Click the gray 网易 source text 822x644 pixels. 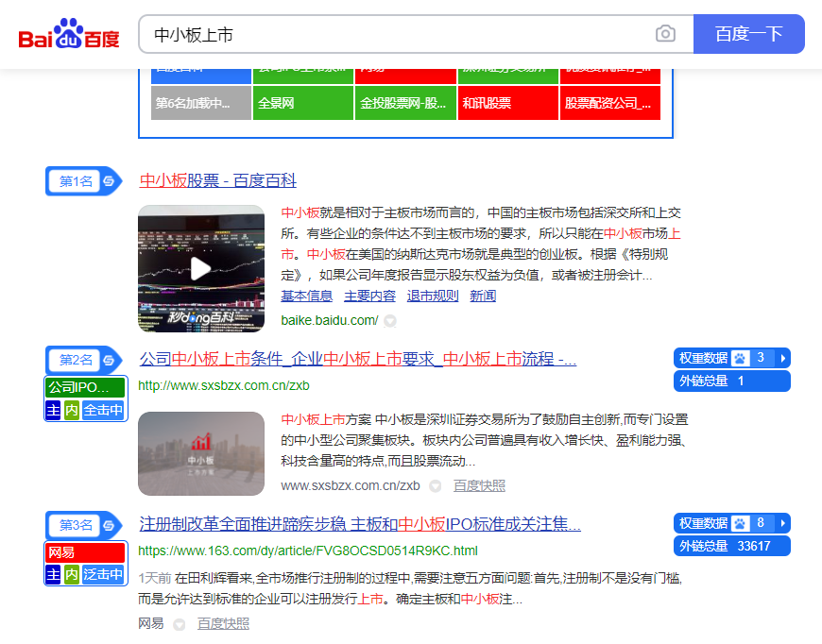pyautogui.click(x=151, y=623)
